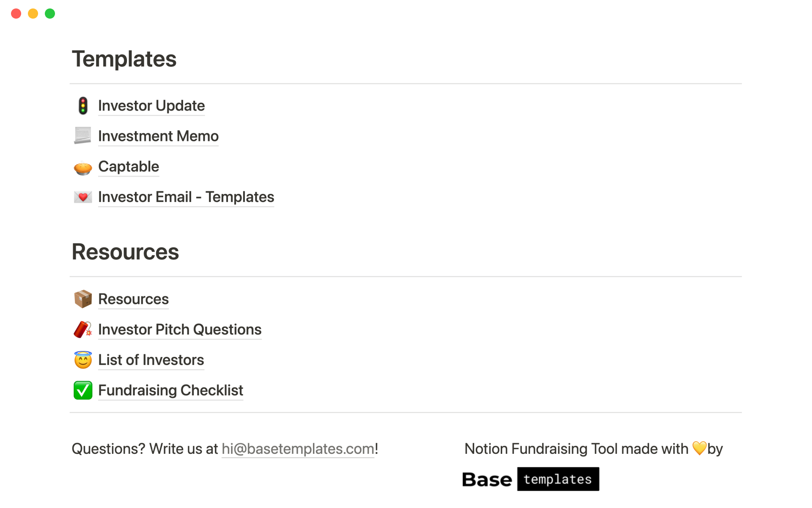Viewport: 812px width, 508px height.
Task: Open the Investor Update page
Action: [x=151, y=106]
